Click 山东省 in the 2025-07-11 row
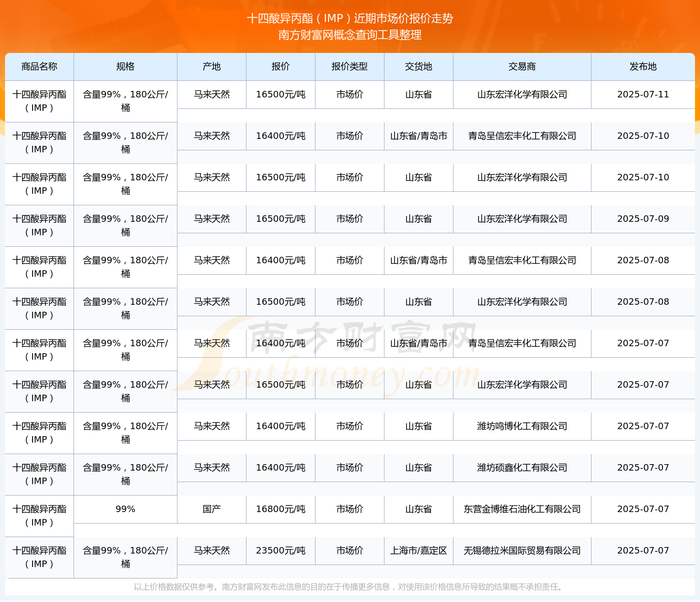Image resolution: width=700 pixels, height=602 pixels. 419,94
